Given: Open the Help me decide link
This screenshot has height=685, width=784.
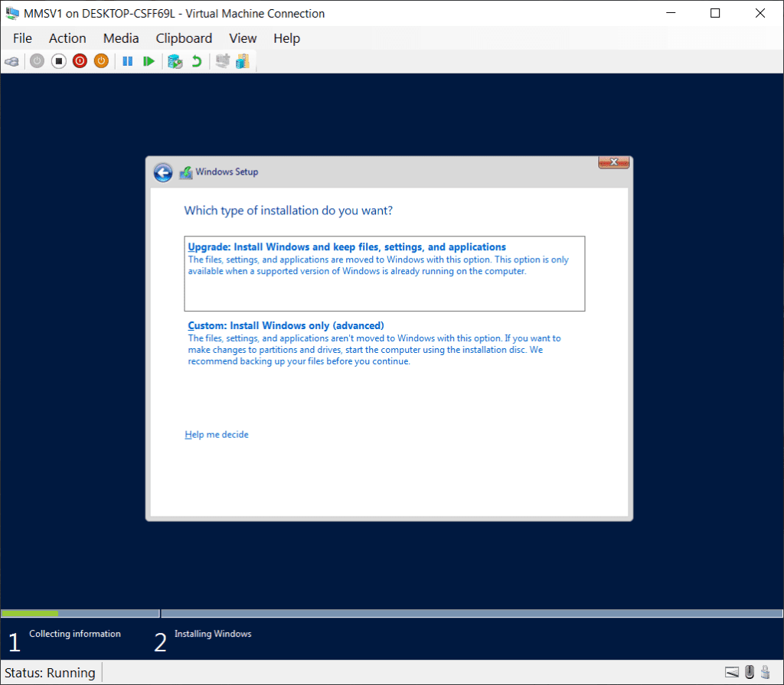Looking at the screenshot, I should point(217,435).
